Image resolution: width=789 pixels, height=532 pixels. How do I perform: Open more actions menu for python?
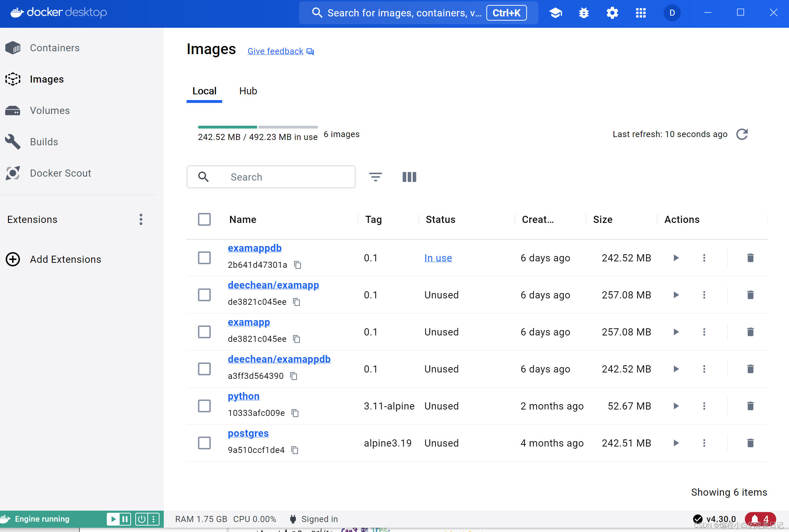704,406
